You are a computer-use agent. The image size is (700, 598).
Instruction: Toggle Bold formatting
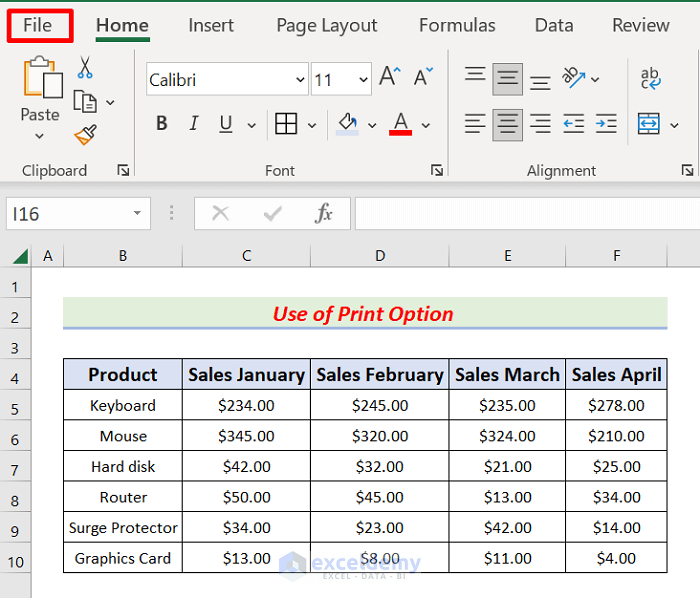click(x=161, y=124)
